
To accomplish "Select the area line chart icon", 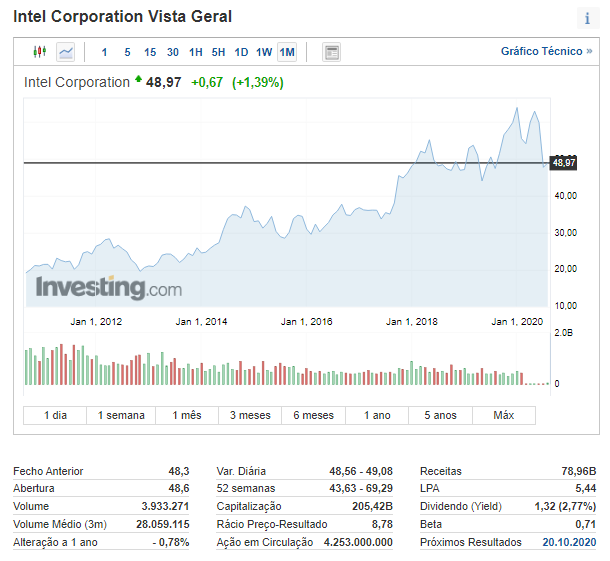I will (x=66, y=52).
